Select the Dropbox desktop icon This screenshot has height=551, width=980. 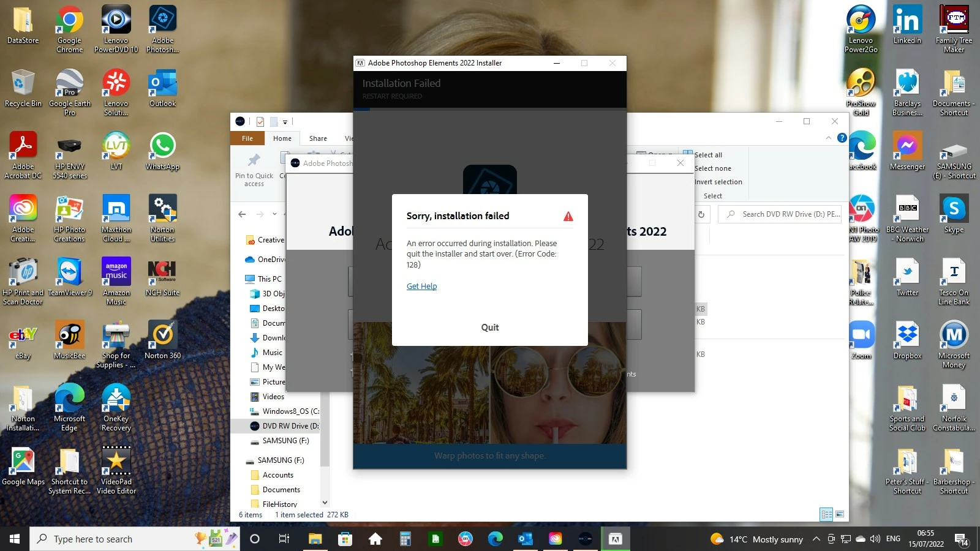point(907,340)
